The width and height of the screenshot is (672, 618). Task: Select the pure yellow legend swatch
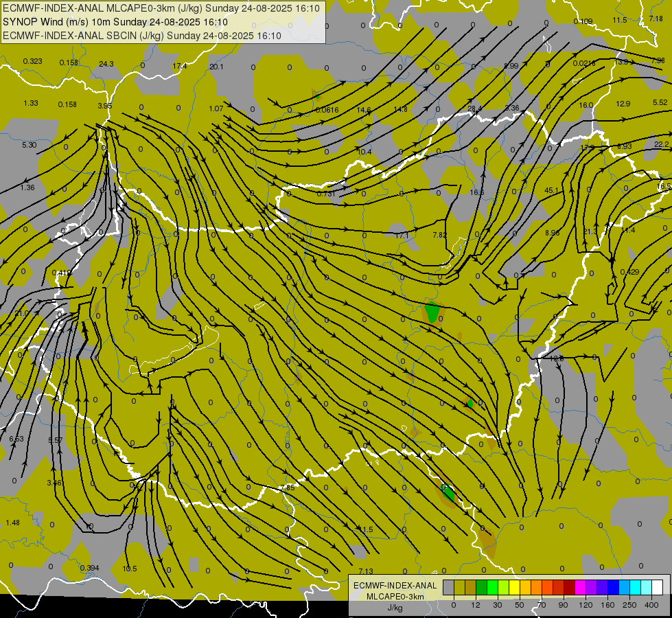515,587
